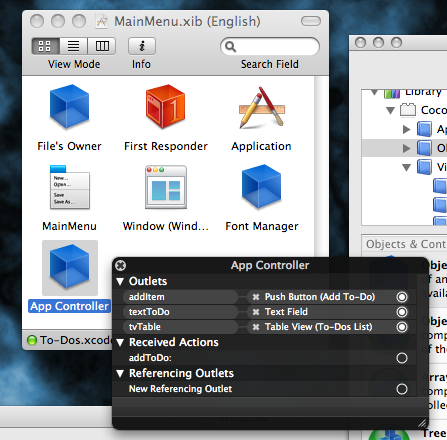This screenshot has width=447, height=440.
Task: Toggle toolbar with the pill button
Action: (311, 21)
